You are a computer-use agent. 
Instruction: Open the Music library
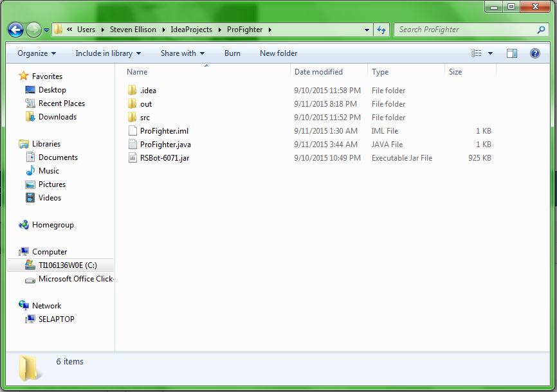click(x=49, y=171)
